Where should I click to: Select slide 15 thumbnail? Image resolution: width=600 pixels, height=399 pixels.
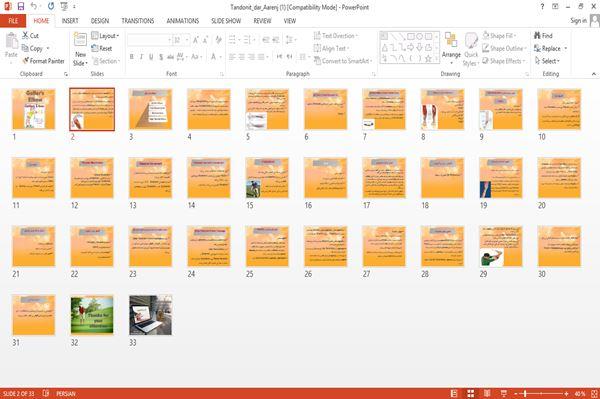pos(267,178)
